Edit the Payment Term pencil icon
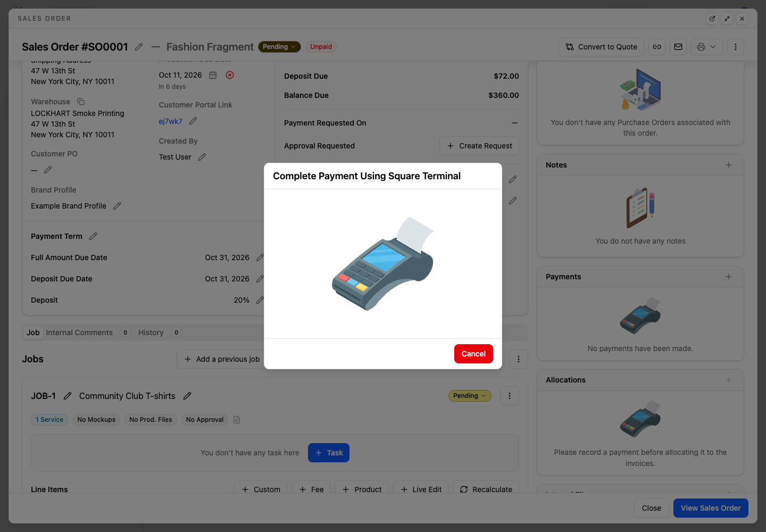 (93, 236)
